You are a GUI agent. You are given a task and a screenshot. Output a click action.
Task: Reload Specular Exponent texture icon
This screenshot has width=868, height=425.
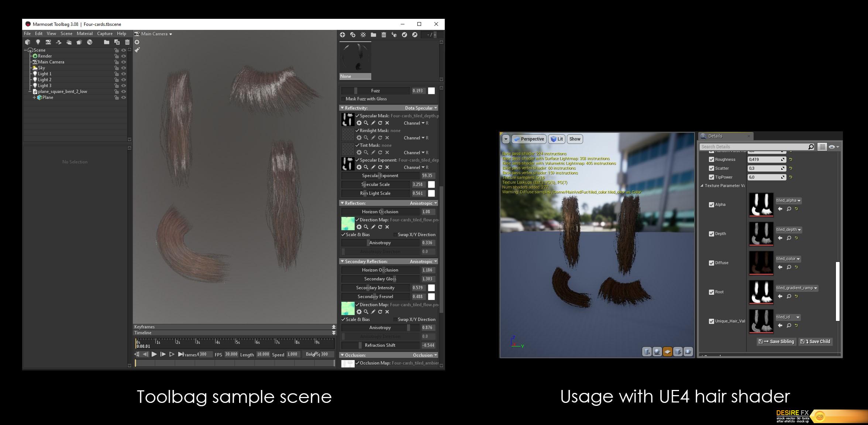(x=380, y=167)
